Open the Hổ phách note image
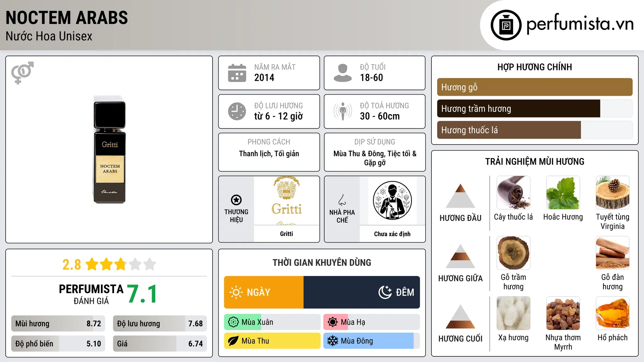Image resolution: width=644 pixels, height=362 pixels. pyautogui.click(x=613, y=313)
